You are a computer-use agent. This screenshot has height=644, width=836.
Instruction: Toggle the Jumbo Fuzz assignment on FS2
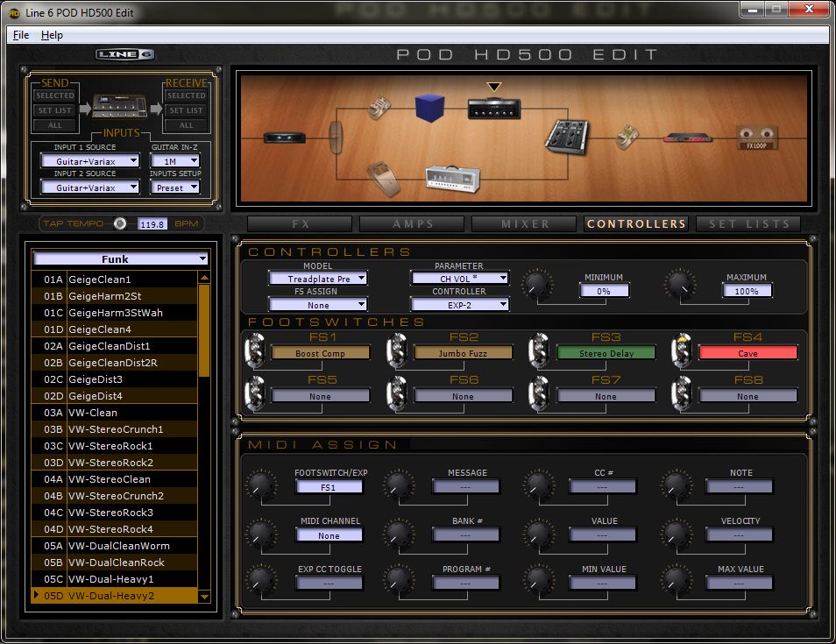463,353
